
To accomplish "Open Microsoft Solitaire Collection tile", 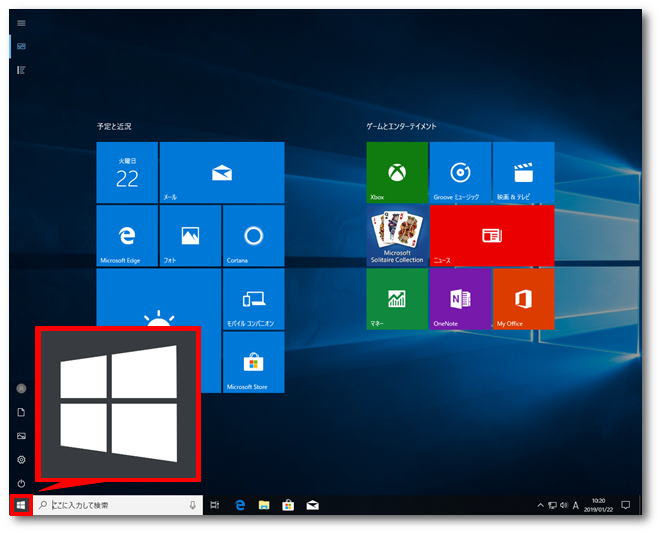I will click(x=397, y=236).
